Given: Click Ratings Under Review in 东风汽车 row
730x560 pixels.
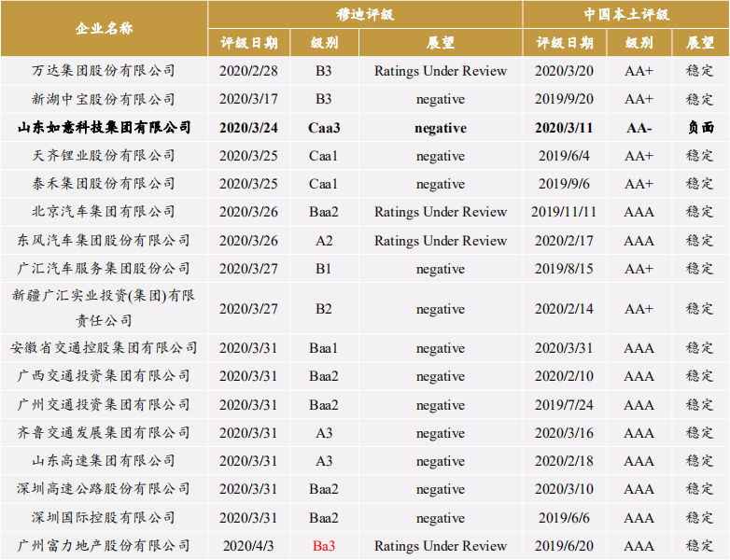Looking at the screenshot, I should [441, 241].
